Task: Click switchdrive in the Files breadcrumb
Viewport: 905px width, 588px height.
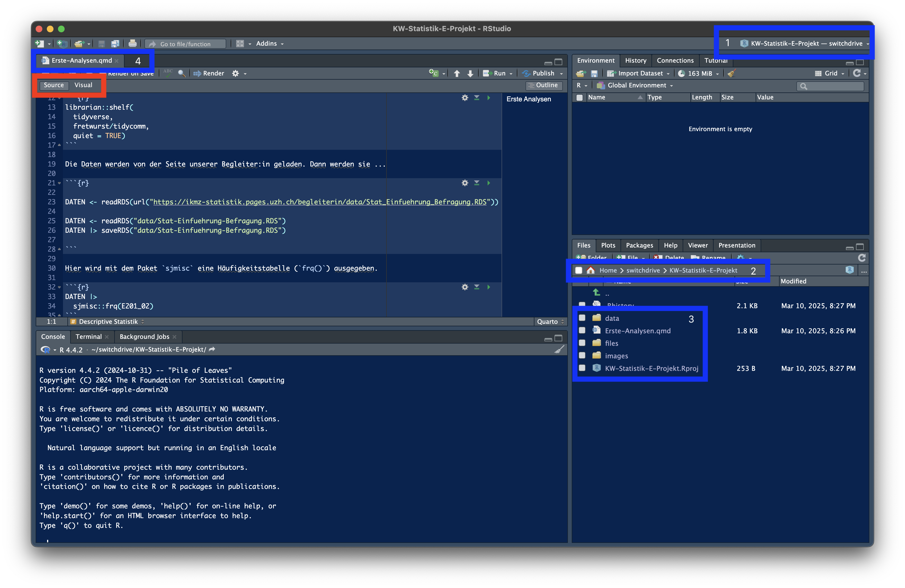Action: [x=643, y=270]
